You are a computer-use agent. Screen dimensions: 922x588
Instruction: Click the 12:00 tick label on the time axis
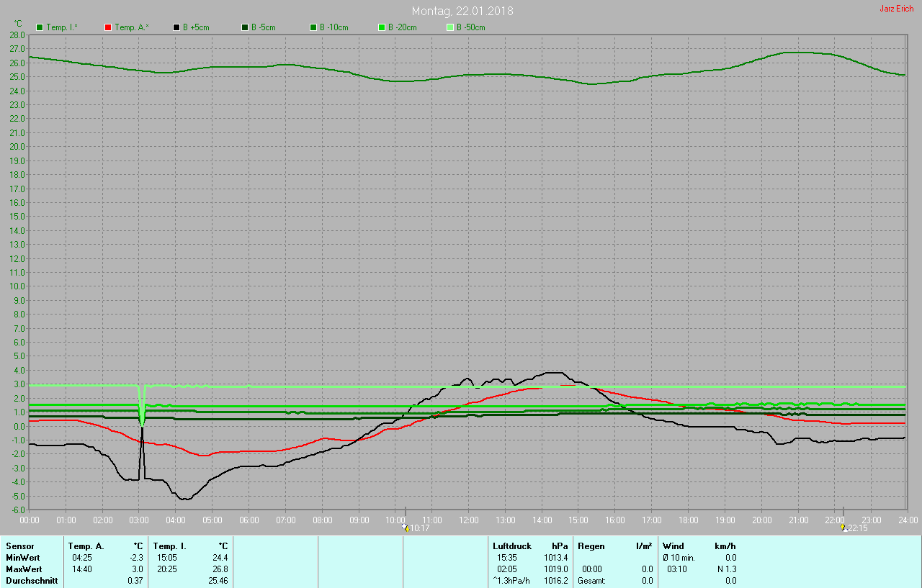coord(469,520)
